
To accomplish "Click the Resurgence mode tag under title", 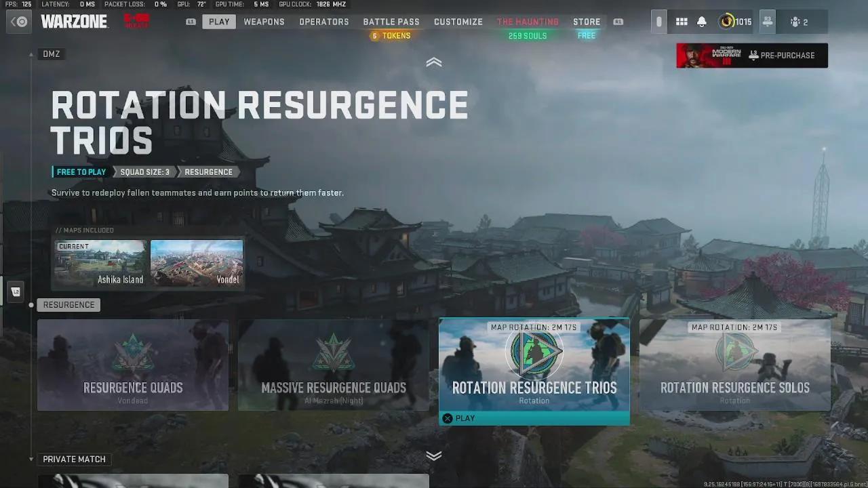I will [209, 172].
